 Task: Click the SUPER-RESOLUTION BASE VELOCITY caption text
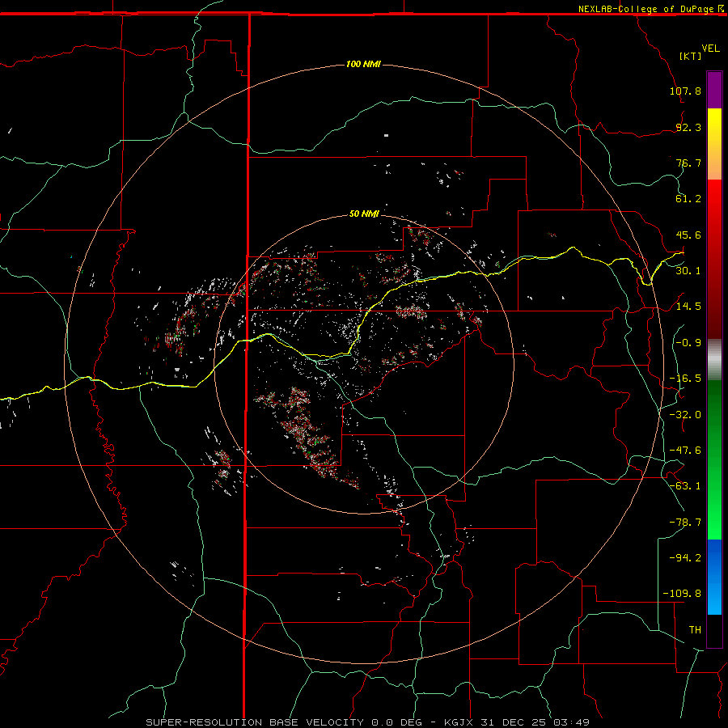click(255, 722)
